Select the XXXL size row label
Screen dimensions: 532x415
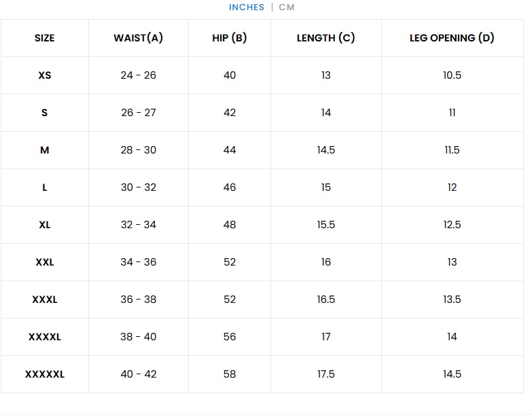tap(44, 300)
